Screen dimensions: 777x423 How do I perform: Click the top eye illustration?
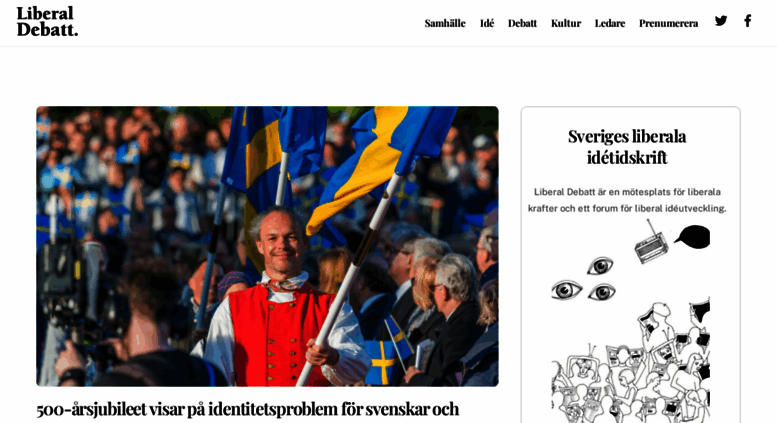tap(600, 266)
